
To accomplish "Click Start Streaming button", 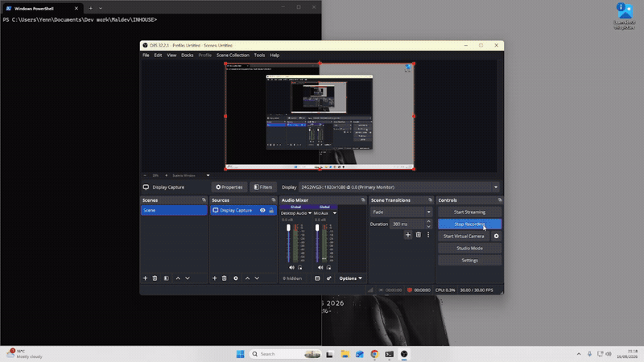I will click(469, 212).
